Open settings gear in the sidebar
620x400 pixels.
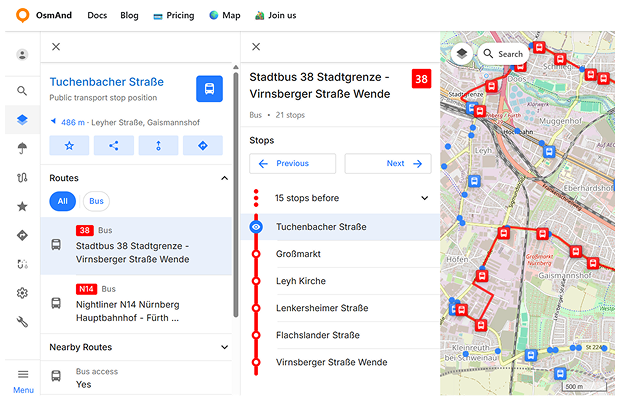[x=22, y=293]
